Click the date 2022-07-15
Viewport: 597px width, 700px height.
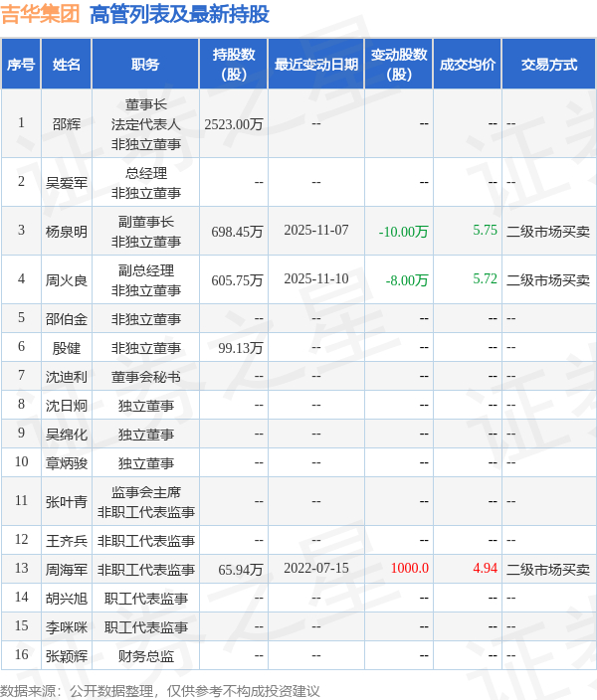(316, 568)
